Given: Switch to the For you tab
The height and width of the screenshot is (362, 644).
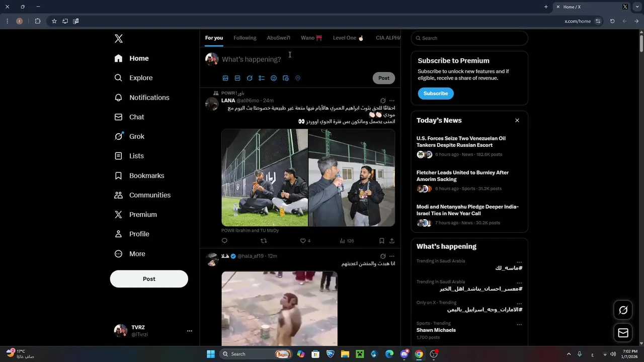Looking at the screenshot, I should (x=214, y=38).
